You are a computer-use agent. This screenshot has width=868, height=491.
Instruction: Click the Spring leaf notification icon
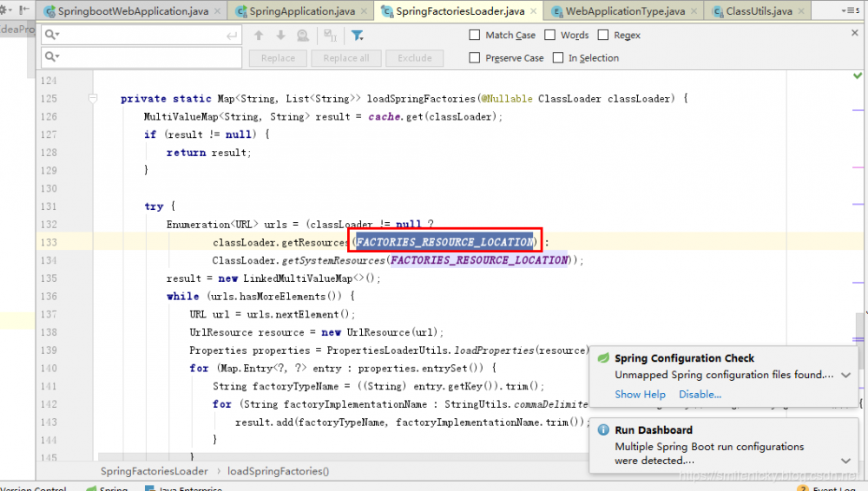(603, 358)
